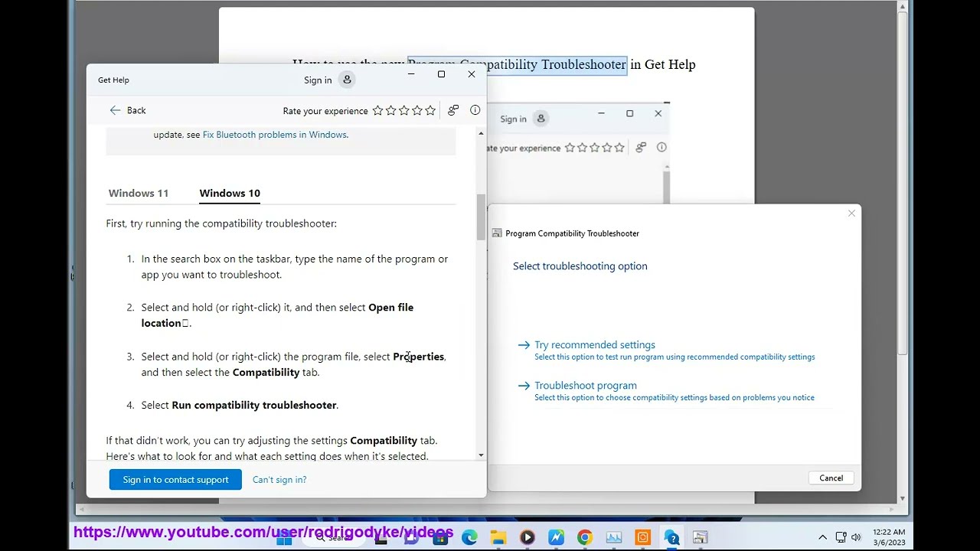
Task: Open the clock showing 12:22 AM
Action: (888, 537)
